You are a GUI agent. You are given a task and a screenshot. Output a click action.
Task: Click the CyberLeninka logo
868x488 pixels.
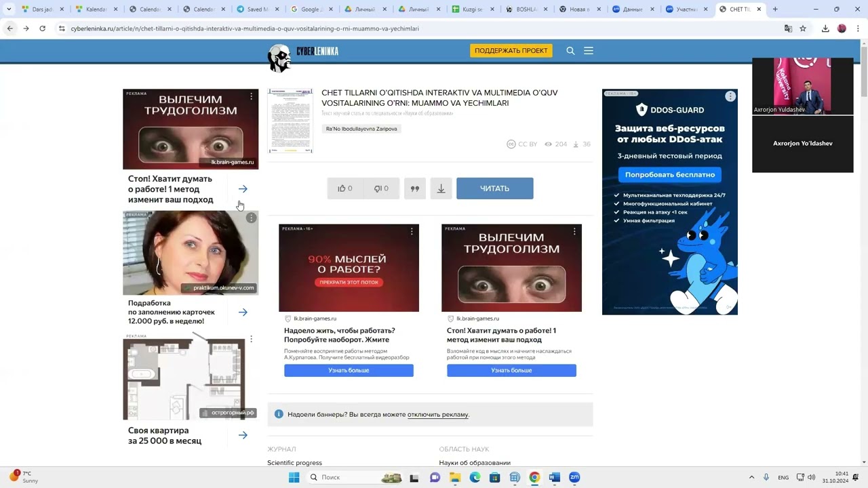click(x=303, y=58)
